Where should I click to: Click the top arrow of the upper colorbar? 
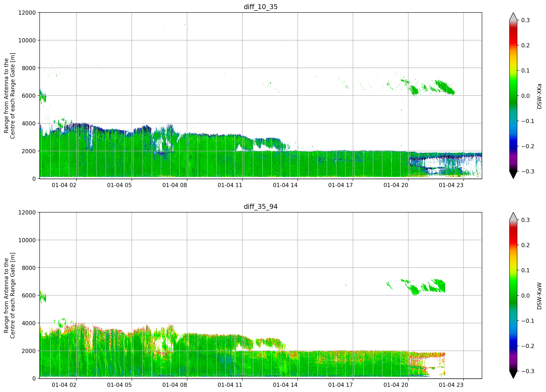click(x=513, y=17)
